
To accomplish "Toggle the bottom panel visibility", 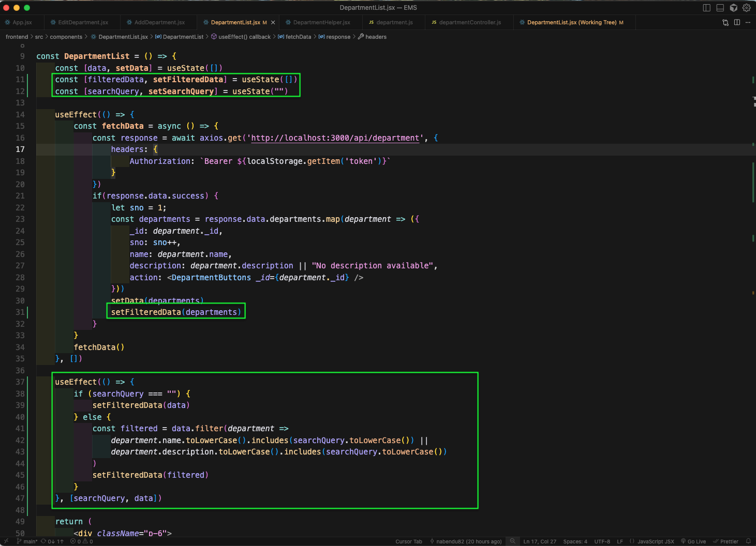I will [720, 8].
